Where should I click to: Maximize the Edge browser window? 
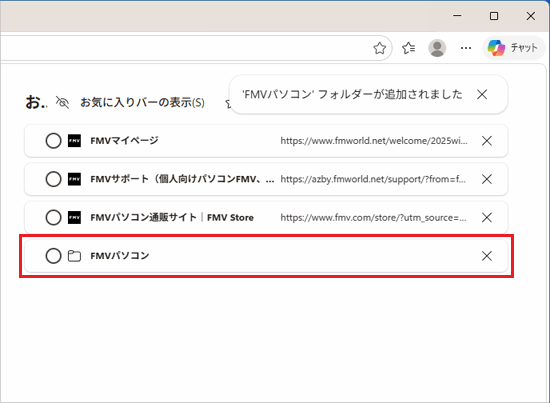(494, 16)
